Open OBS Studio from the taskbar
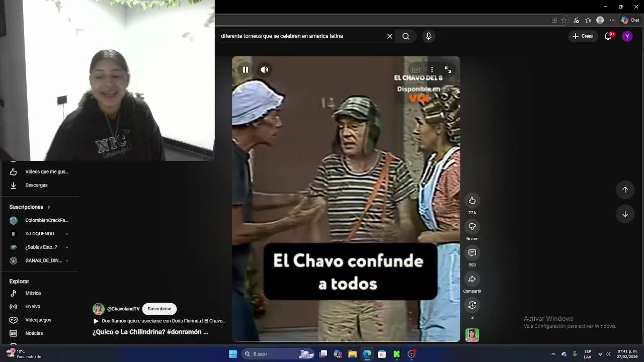644x362 pixels. tap(412, 354)
